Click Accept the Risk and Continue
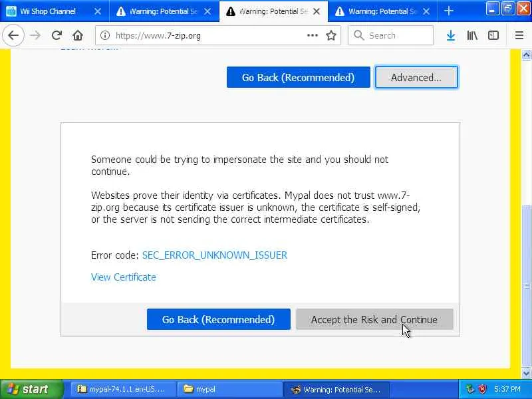This screenshot has height=399, width=532. (374, 319)
